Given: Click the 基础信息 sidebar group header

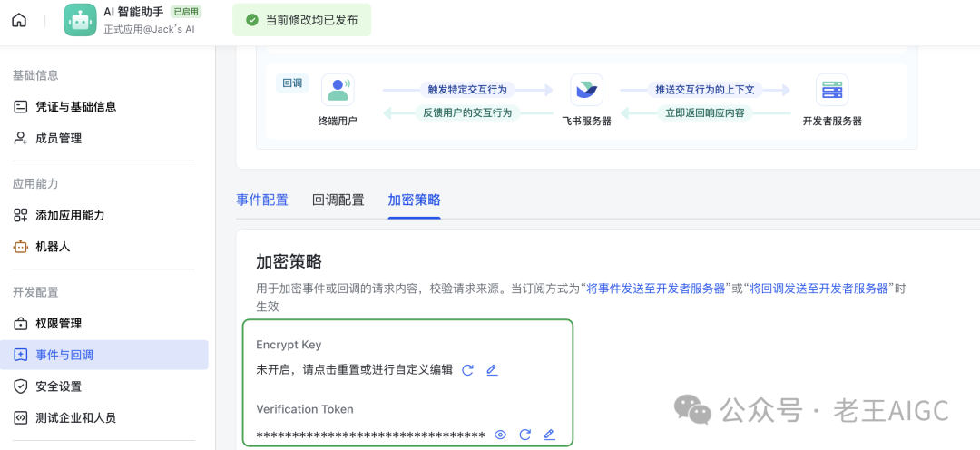Looking at the screenshot, I should coord(35,75).
